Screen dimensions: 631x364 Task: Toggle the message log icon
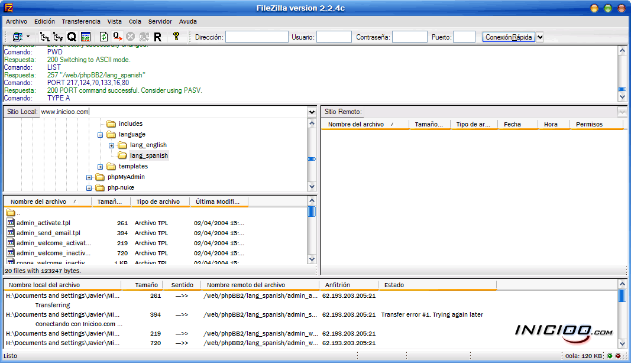pos(86,37)
